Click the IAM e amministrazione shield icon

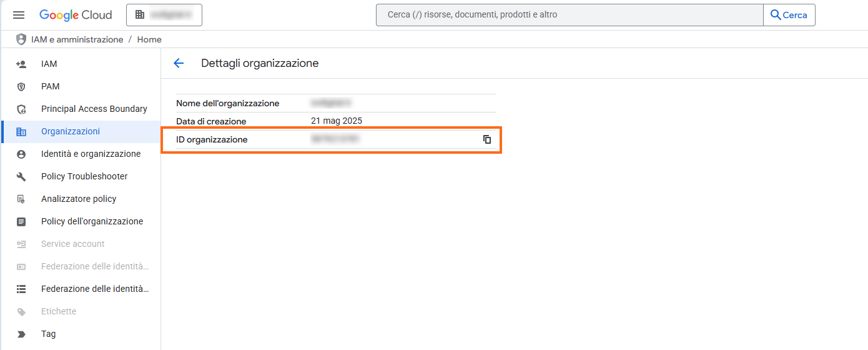tap(21, 39)
